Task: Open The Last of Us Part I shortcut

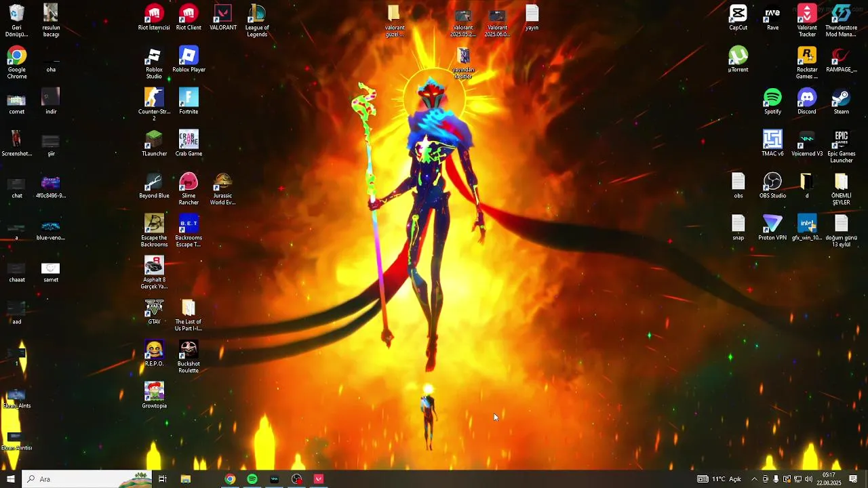Action: pos(189,315)
